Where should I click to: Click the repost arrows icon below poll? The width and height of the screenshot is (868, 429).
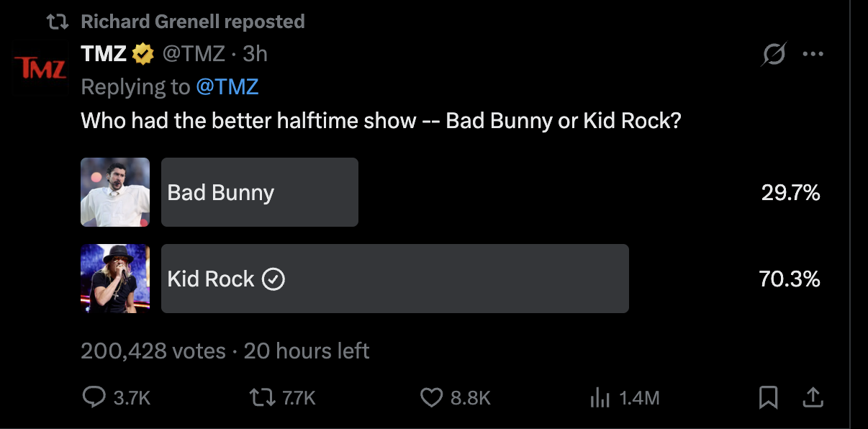tap(258, 397)
